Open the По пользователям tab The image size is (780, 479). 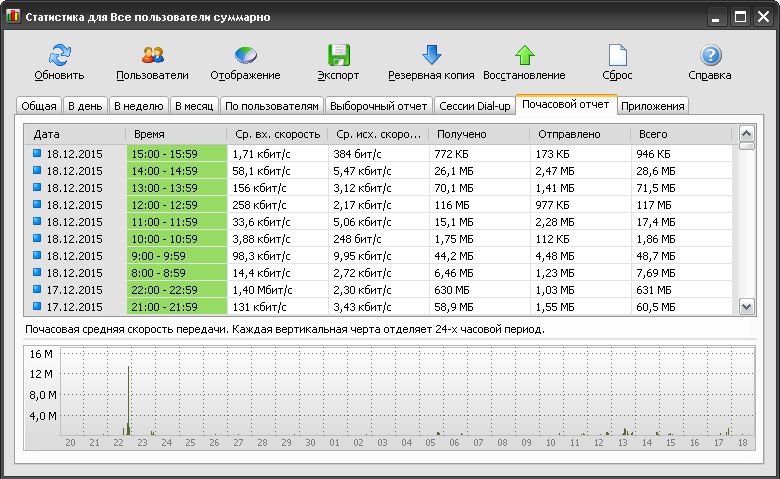click(272, 106)
